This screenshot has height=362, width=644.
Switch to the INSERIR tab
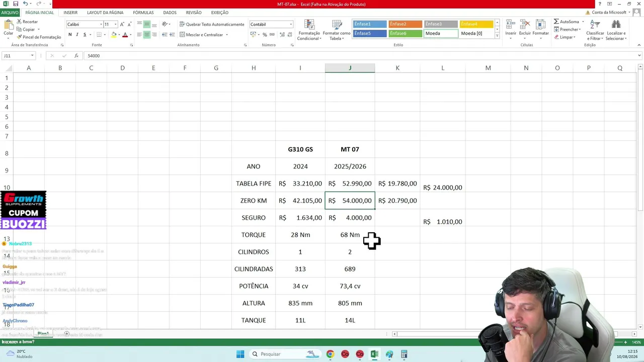(70, 13)
